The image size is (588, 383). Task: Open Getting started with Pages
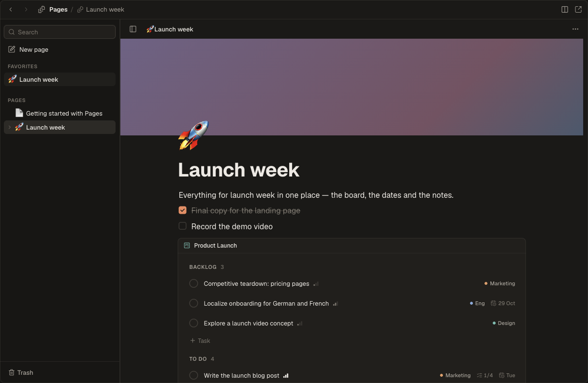(59, 113)
